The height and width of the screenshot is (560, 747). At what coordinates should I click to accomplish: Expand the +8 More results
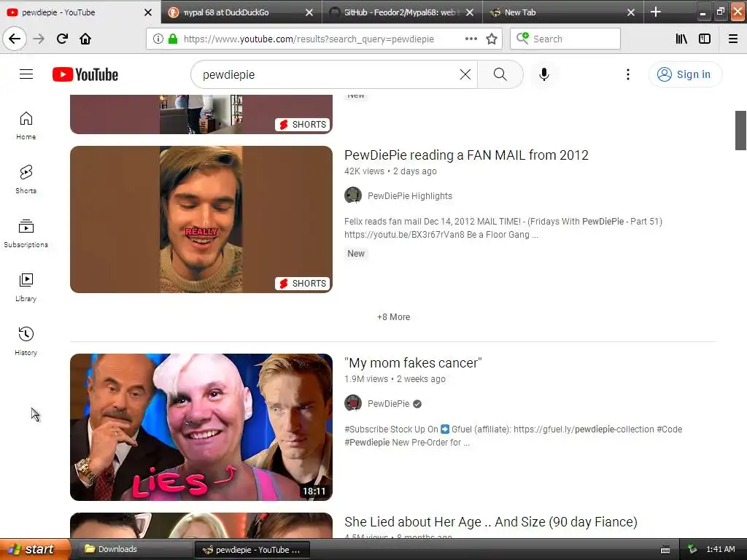point(393,317)
